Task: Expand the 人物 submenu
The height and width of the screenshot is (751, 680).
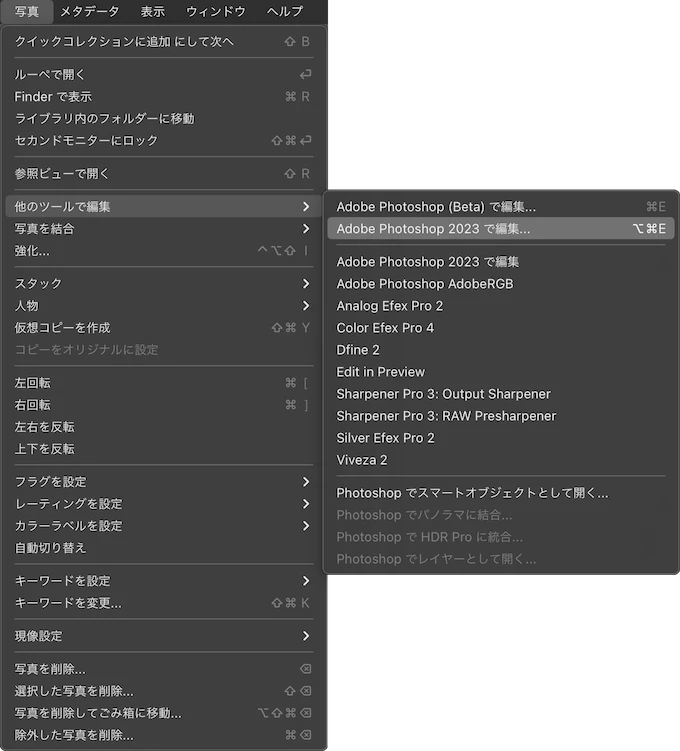Action: point(164,306)
